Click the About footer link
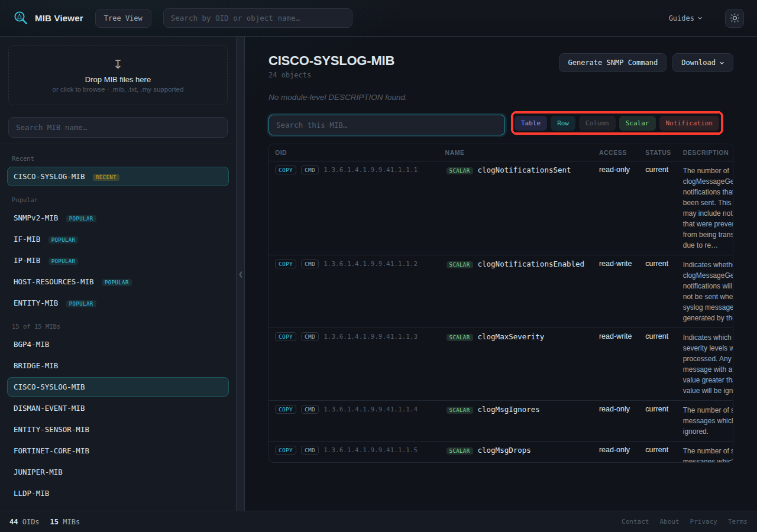Viewport: 757px width, 532px height. 669,522
